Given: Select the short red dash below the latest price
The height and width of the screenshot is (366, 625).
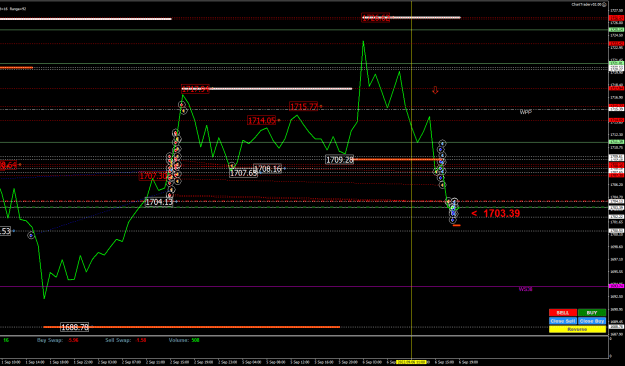Looking at the screenshot, I should pos(456,226).
